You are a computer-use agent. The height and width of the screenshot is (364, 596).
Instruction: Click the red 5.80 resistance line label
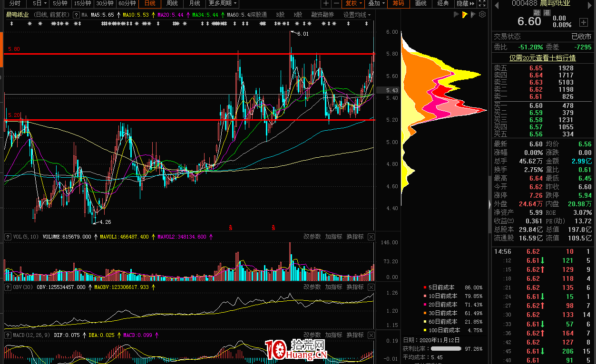[x=14, y=49]
